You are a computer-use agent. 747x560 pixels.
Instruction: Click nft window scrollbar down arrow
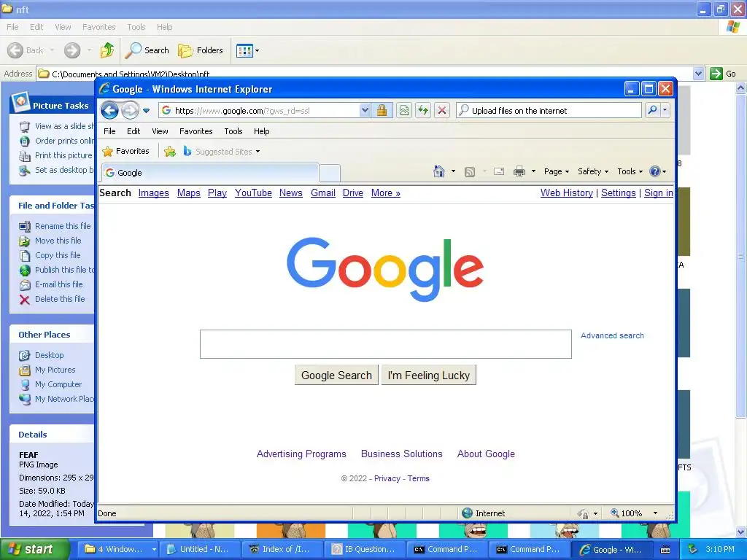(x=741, y=532)
